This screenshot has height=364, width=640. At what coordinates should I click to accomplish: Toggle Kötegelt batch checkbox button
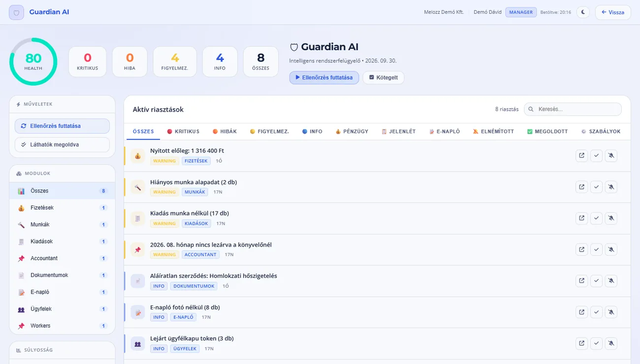[x=384, y=78]
